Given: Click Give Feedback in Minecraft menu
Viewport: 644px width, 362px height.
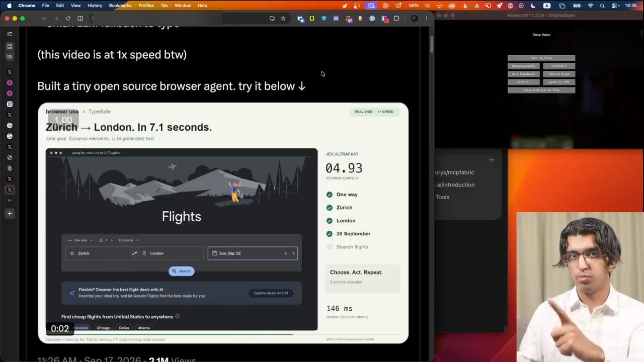Looking at the screenshot, I should pos(524,74).
